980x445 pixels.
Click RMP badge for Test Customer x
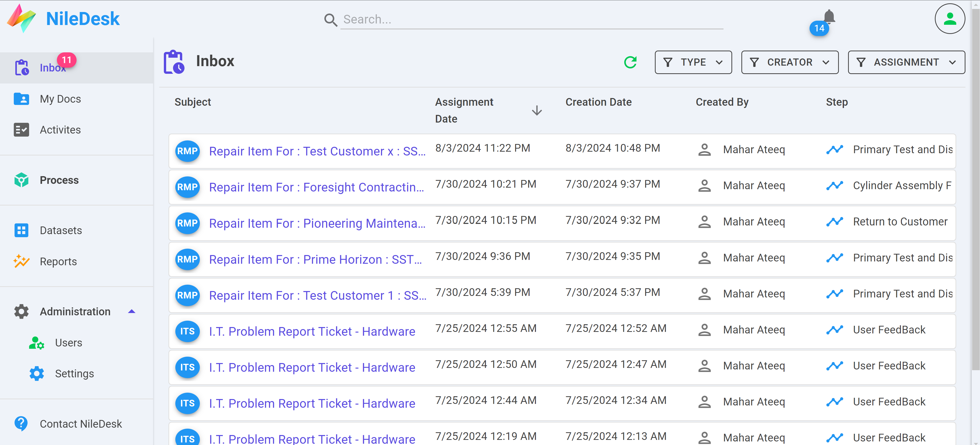(187, 151)
